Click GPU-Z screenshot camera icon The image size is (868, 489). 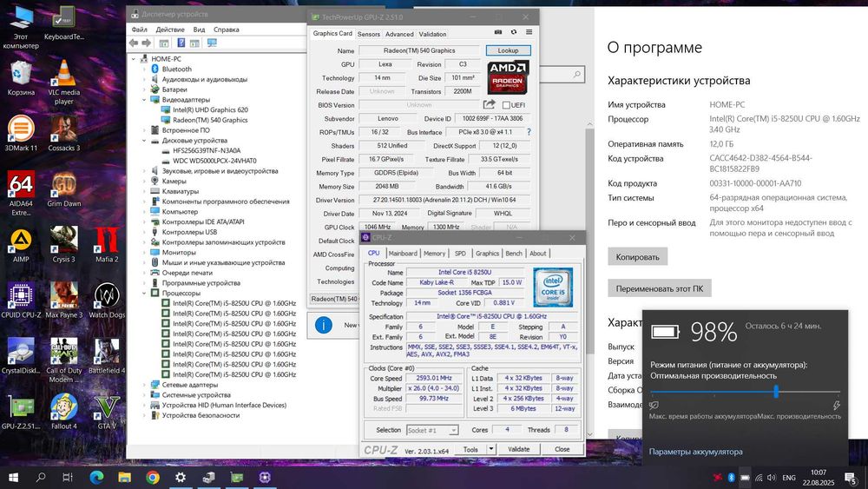pyautogui.click(x=498, y=32)
